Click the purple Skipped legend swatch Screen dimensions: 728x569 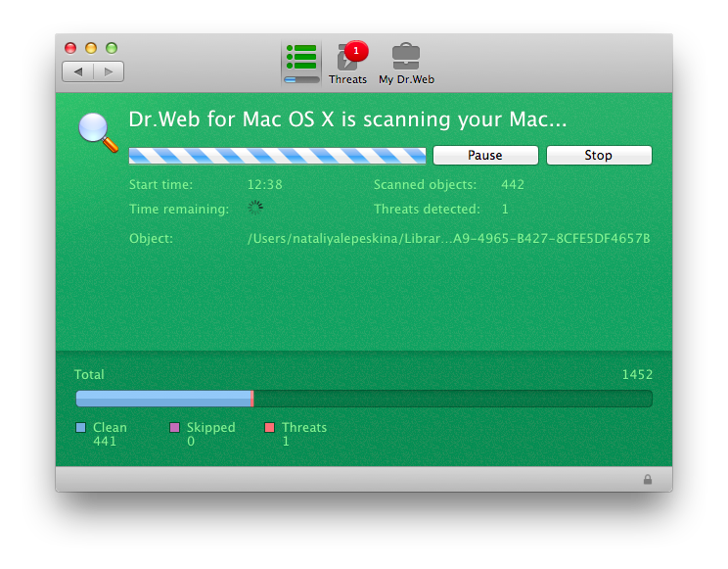174,427
